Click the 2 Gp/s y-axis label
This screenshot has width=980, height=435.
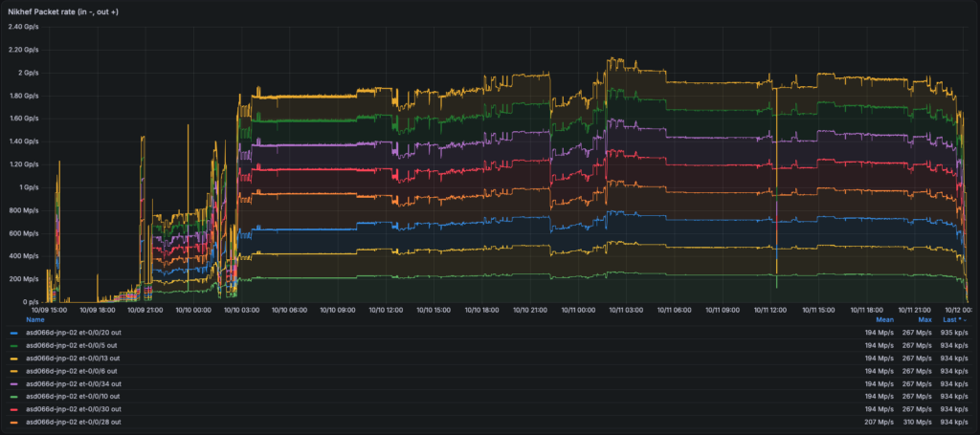point(28,73)
